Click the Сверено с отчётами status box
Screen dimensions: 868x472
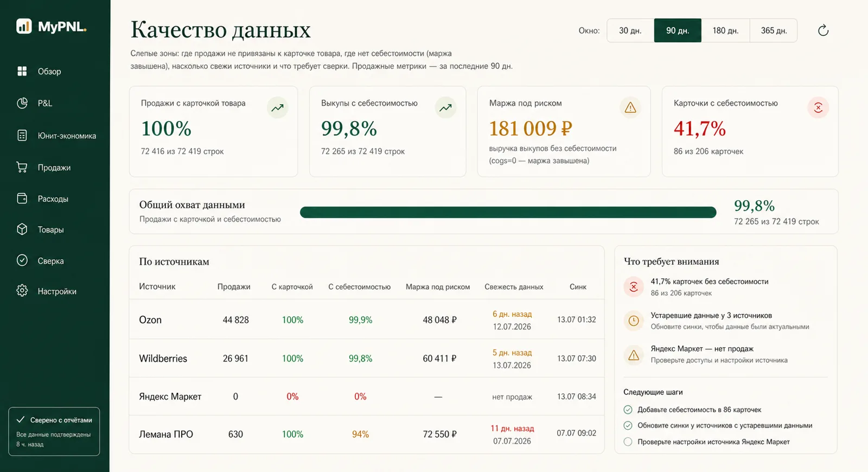pyautogui.click(x=54, y=431)
